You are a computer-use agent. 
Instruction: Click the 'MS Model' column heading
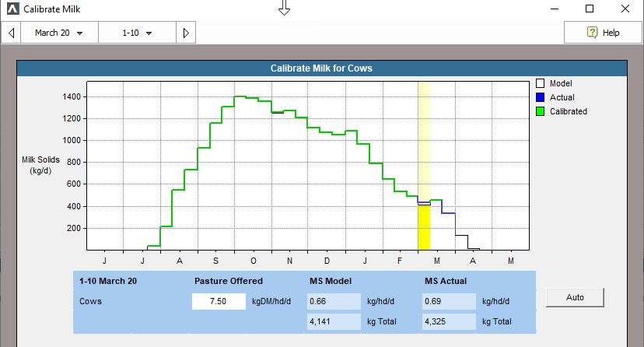(x=331, y=282)
